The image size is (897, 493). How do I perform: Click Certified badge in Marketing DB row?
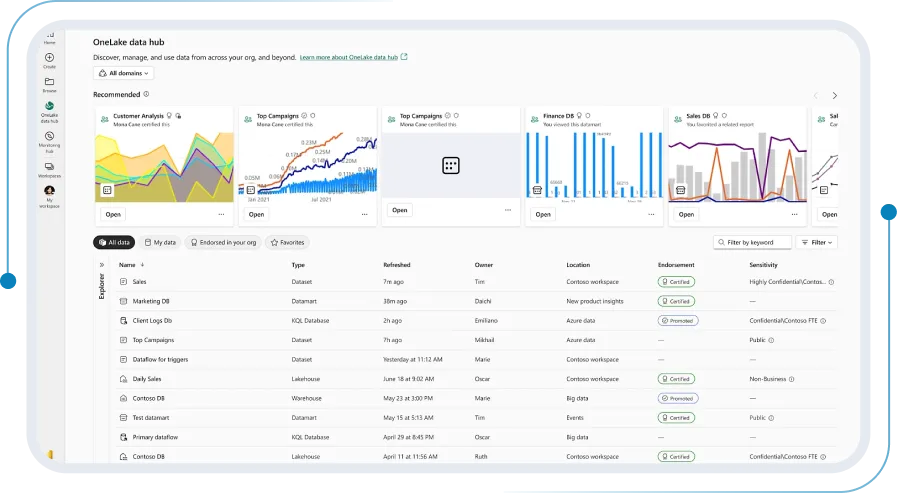coord(676,301)
